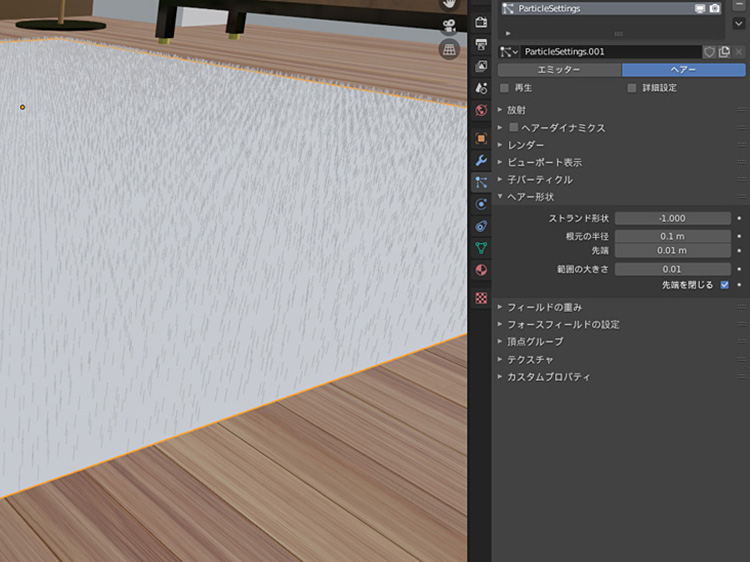Image resolution: width=750 pixels, height=562 pixels.
Task: Click the ParticleSettings.001 name field
Action: 608,51
